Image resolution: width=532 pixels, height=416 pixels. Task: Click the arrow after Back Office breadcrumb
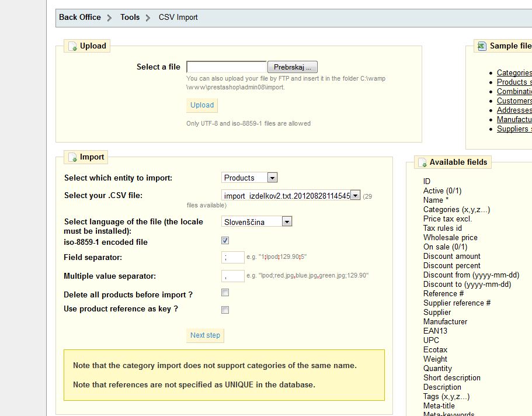109,18
